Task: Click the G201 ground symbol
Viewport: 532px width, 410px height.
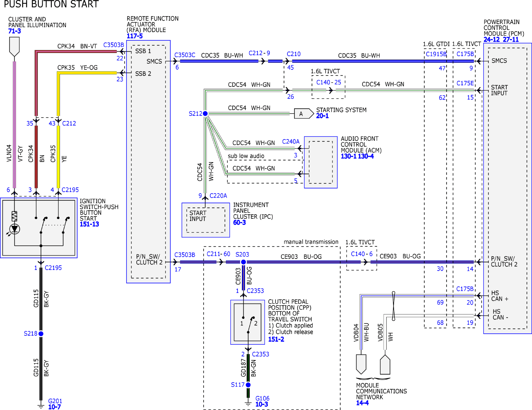Action: tap(41, 406)
